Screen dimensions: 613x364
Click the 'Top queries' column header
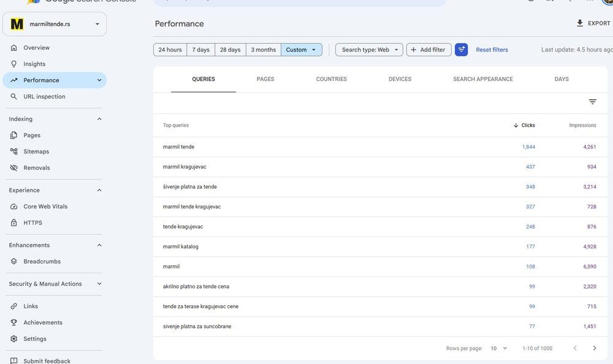tap(175, 126)
